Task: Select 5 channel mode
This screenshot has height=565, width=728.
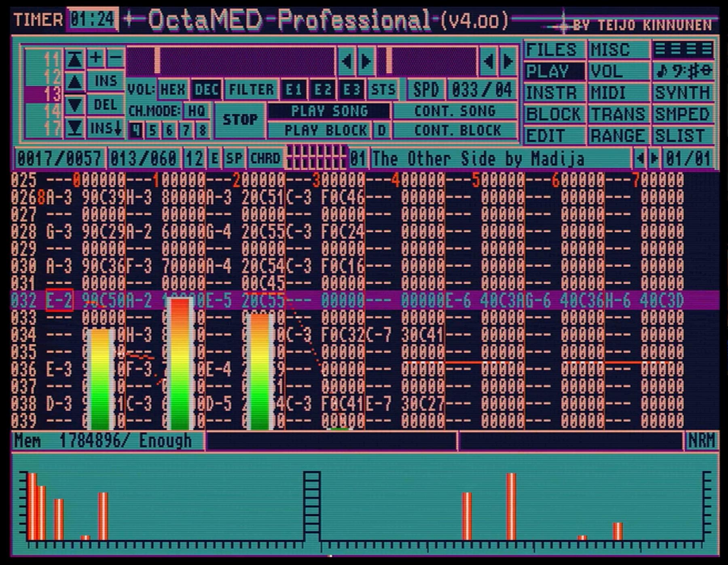Action: click(152, 130)
